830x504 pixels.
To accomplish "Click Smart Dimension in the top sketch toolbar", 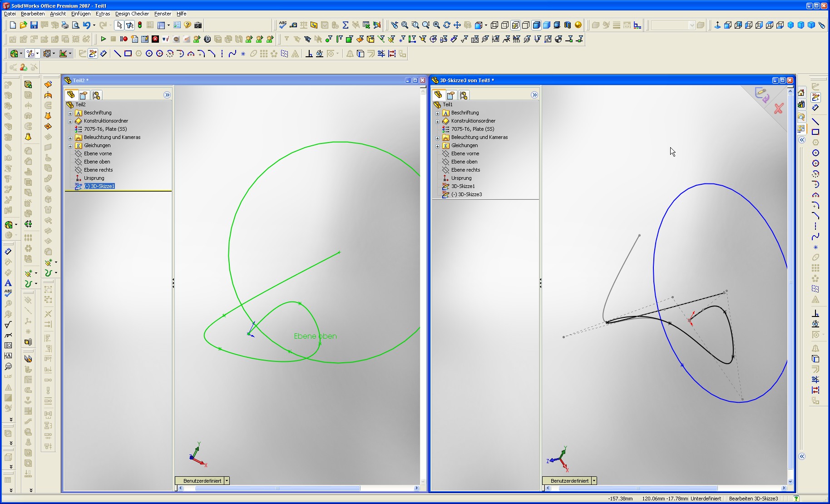I will click(x=104, y=54).
